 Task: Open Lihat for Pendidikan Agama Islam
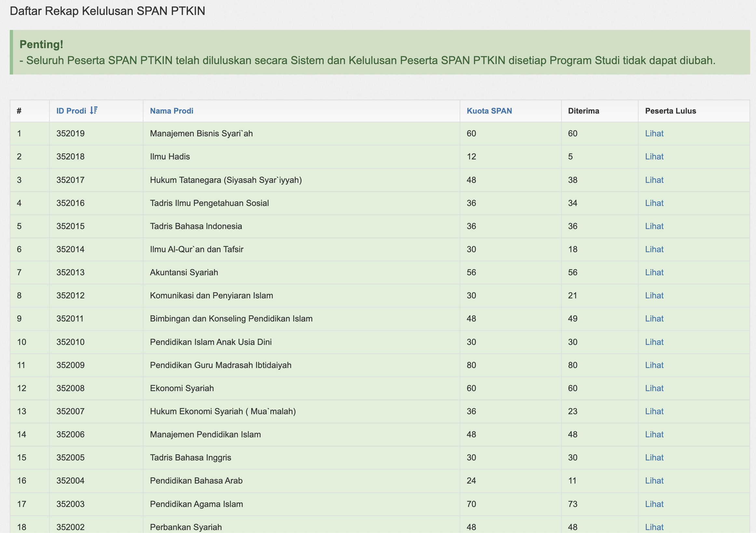click(x=654, y=504)
